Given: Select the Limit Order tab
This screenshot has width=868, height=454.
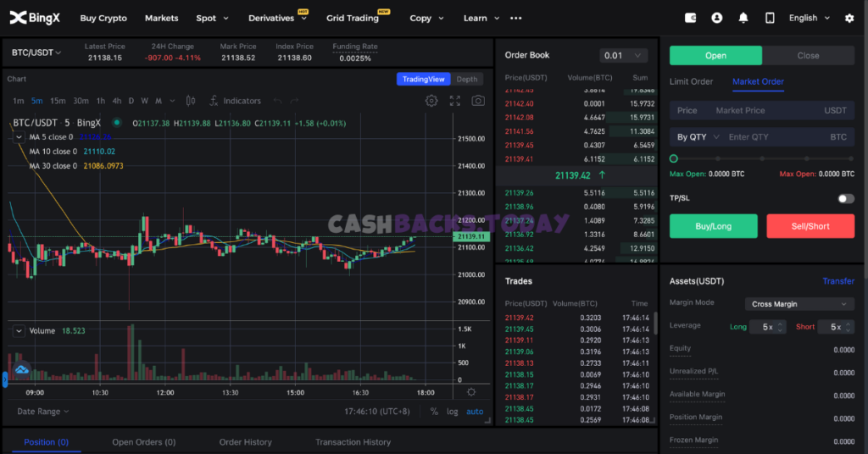Looking at the screenshot, I should pos(691,82).
